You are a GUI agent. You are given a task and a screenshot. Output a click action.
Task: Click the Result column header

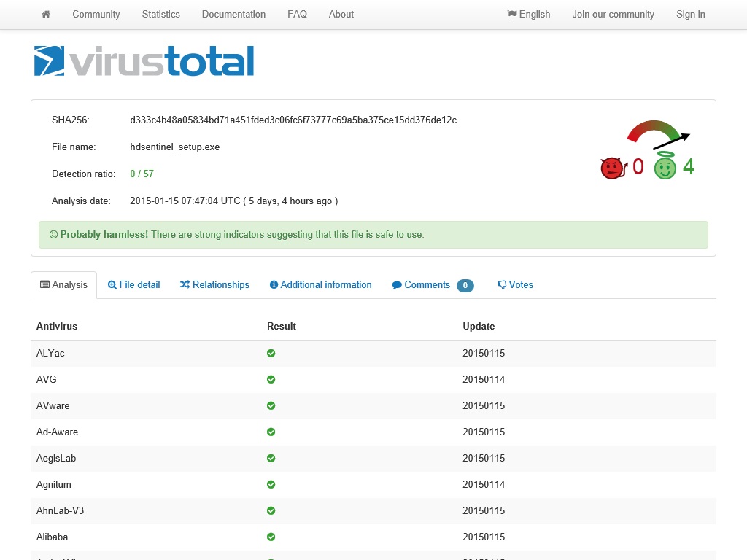pyautogui.click(x=282, y=326)
